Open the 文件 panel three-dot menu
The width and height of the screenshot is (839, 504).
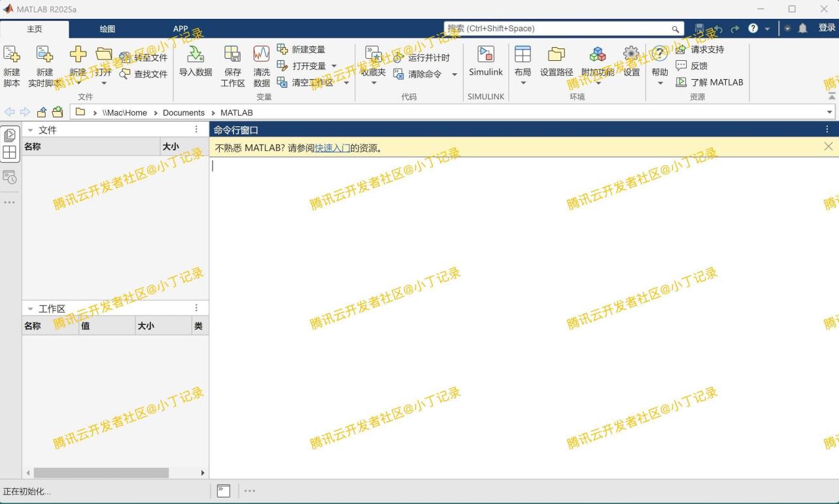point(196,129)
